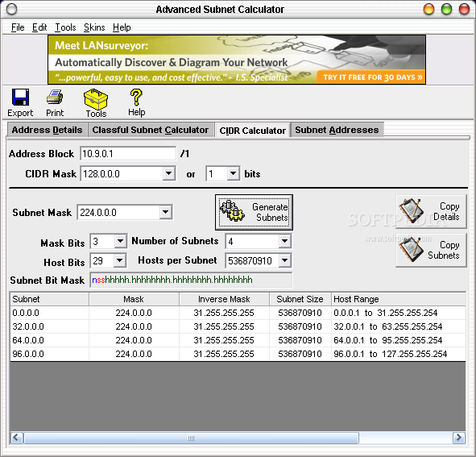Click the red close window button
The image size is (476, 457).
tap(464, 9)
